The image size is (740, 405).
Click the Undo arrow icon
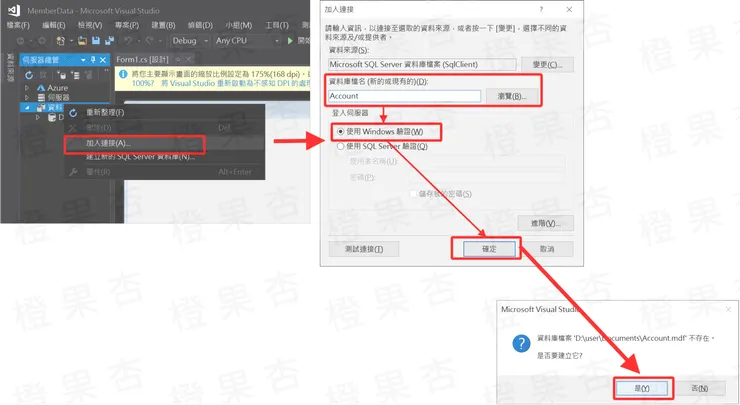tap(128, 41)
